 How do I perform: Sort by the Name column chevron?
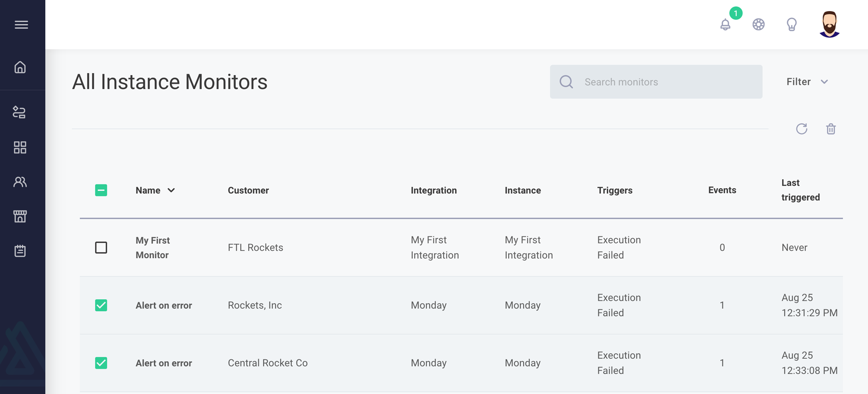[171, 190]
